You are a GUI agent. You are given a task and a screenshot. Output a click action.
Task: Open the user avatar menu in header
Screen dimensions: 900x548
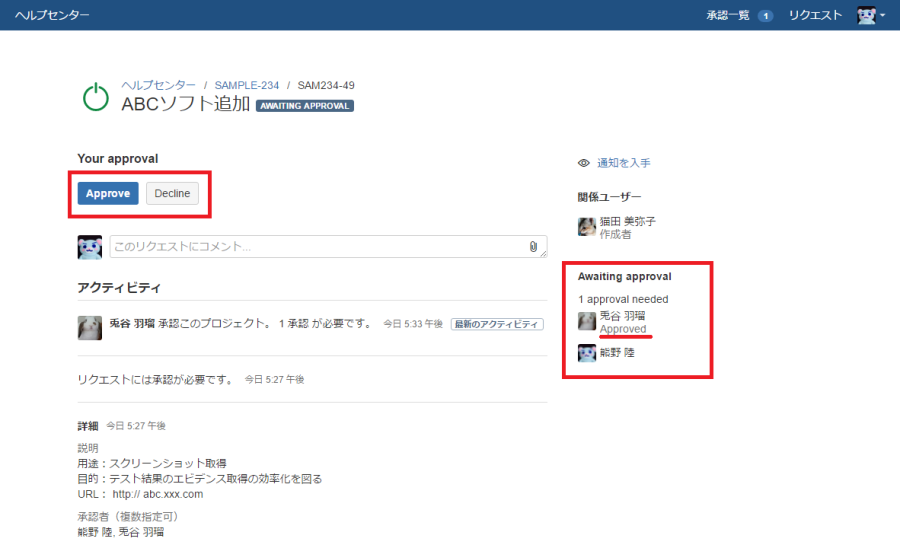click(x=866, y=15)
